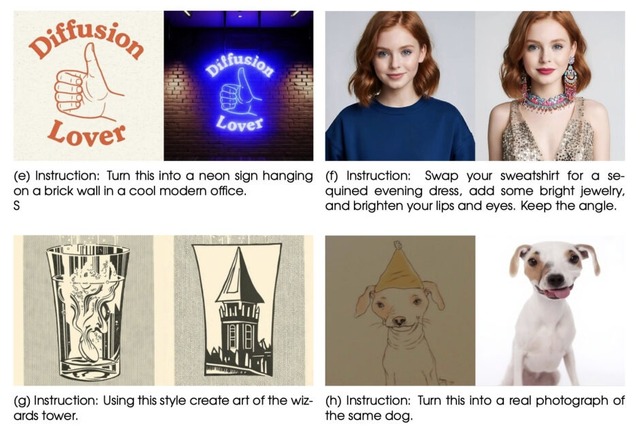The height and width of the screenshot is (431, 640).
Task: Select the dog sketch with party hat
Action: point(400,311)
